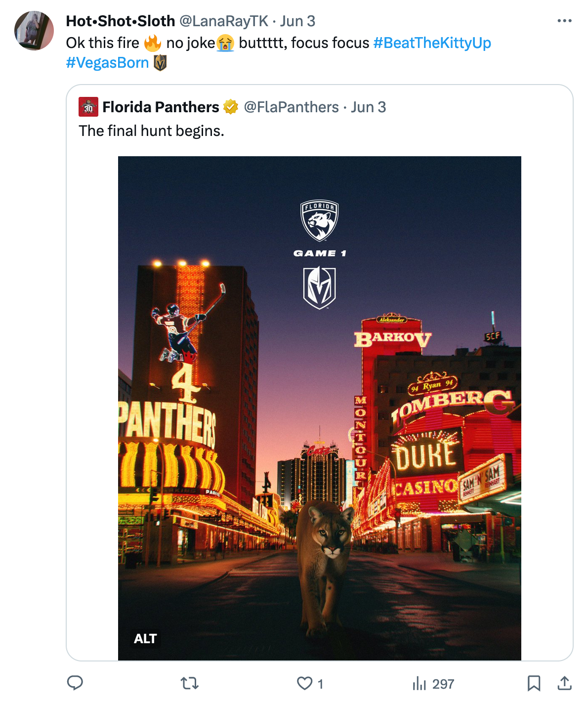
Task: Repost this tweet with retweet icon
Action: click(190, 683)
